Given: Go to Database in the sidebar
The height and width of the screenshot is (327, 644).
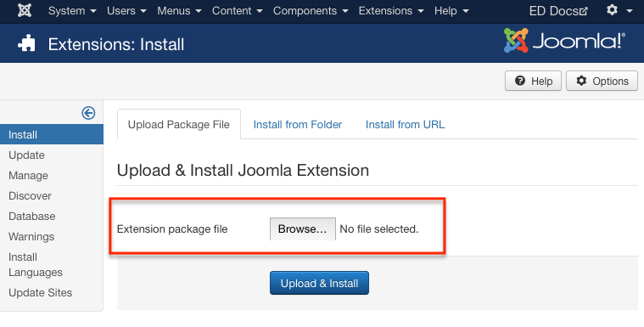Looking at the screenshot, I should (32, 217).
